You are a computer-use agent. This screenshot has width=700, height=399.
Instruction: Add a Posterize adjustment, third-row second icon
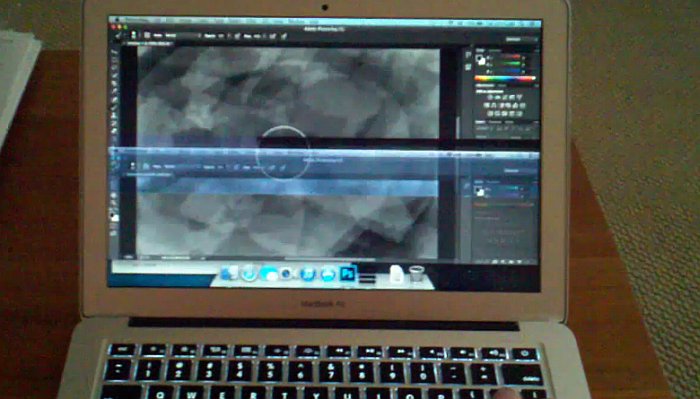click(x=497, y=114)
